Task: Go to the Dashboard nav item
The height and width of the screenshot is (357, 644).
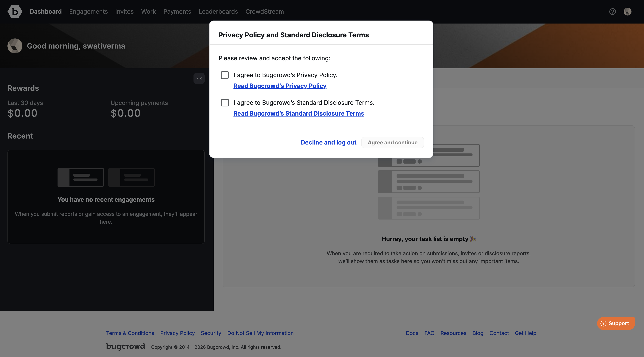Action: pos(46,12)
